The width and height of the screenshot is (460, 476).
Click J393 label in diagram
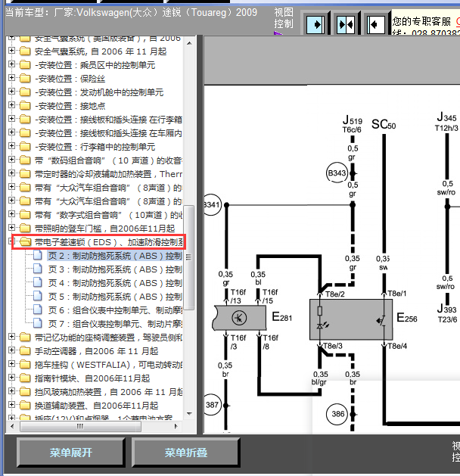tap(446, 309)
